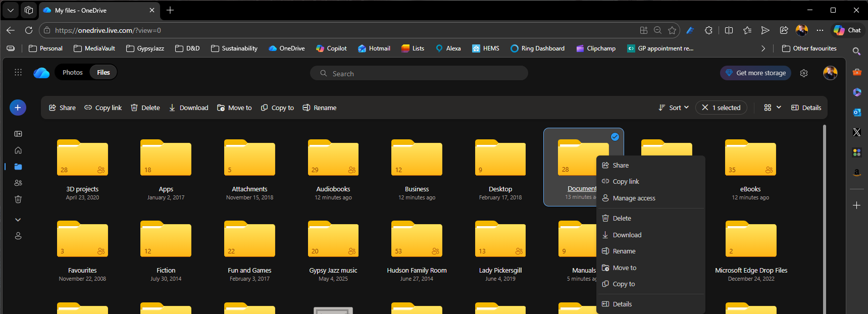Open the X icon in Edge sidebar
This screenshot has width=868, height=314.
coord(857,132)
